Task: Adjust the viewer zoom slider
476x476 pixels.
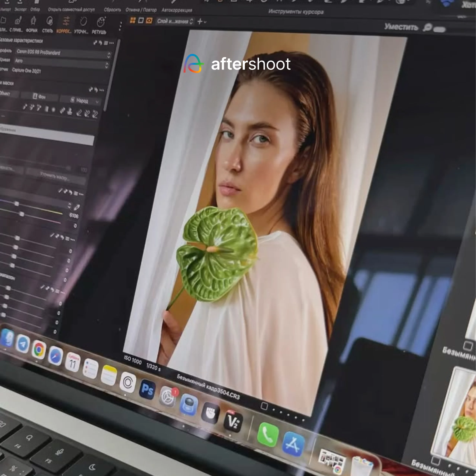Action: point(440,30)
